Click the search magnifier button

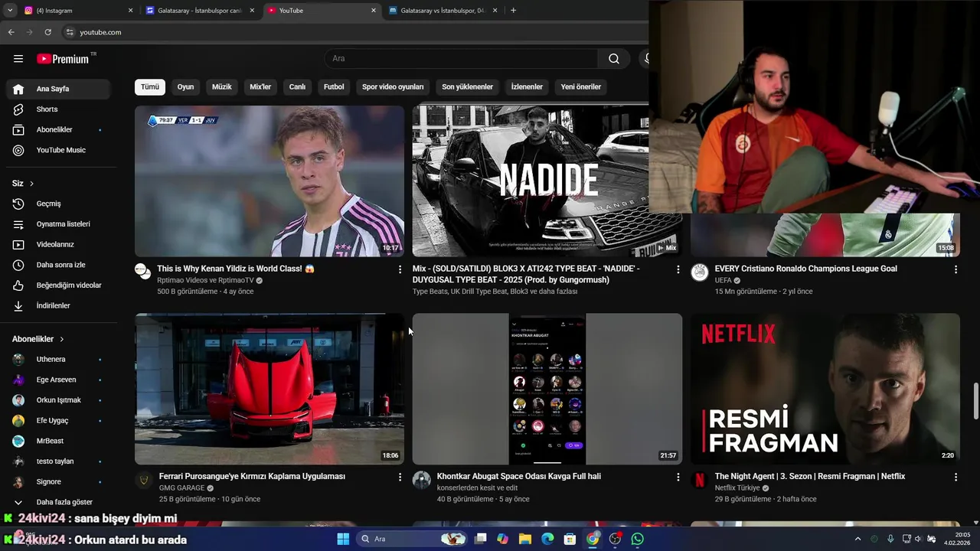pyautogui.click(x=614, y=59)
